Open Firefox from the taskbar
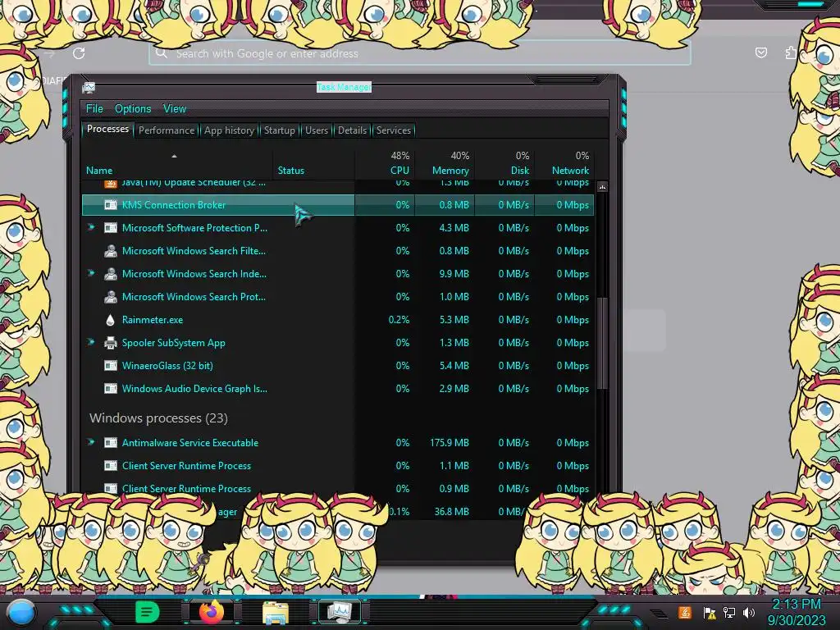840x630 pixels. [212, 612]
